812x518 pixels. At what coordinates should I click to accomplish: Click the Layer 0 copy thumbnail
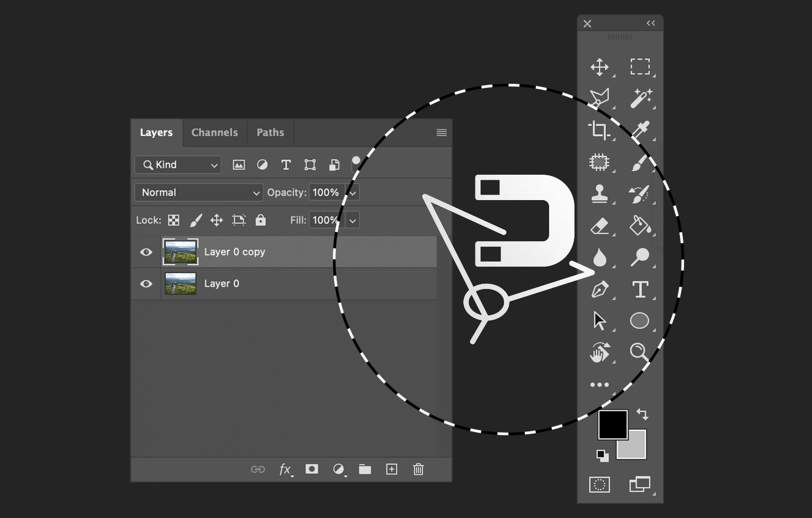[x=180, y=252]
